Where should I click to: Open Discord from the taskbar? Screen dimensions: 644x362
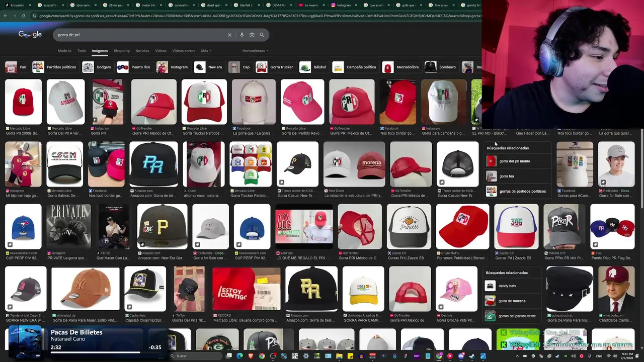coord(461,356)
